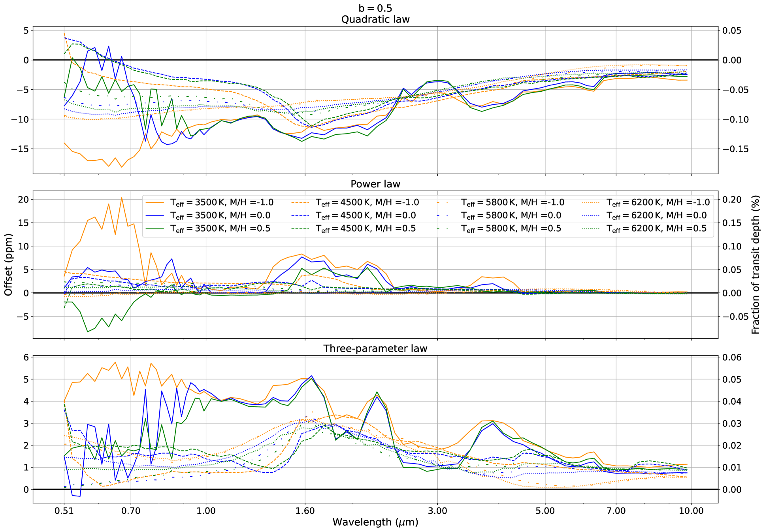Screen dimensions: 765x532
Task: Click legend entry Teff = 6200 K, M/H = 0.5
Action: pyautogui.click(x=656, y=228)
